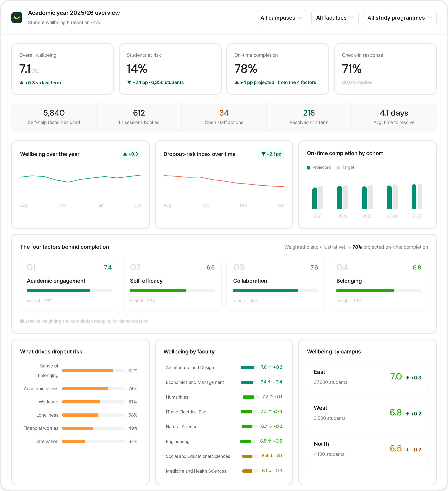Click the 2025 projected cohort bar

(x=414, y=197)
